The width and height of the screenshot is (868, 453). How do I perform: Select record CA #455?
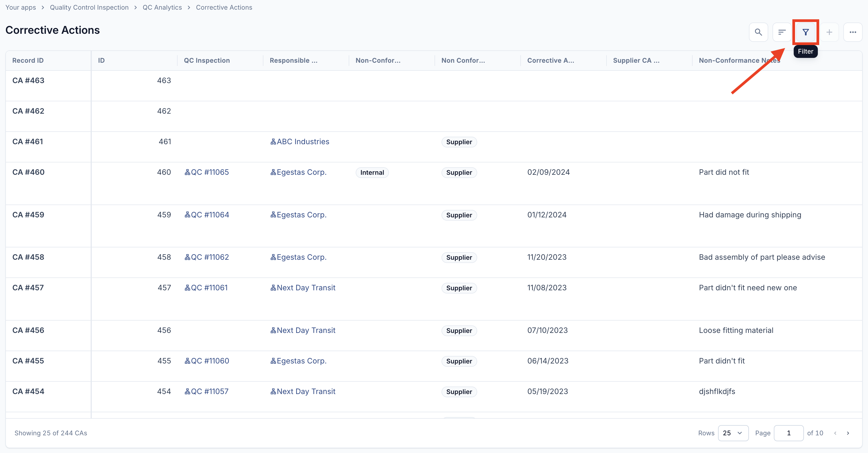(28, 361)
